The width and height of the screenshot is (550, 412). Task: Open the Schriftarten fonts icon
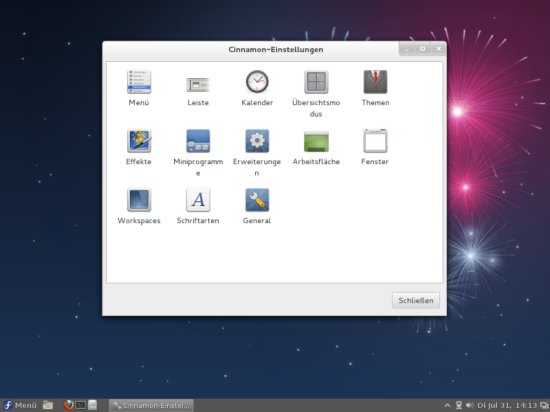198,200
